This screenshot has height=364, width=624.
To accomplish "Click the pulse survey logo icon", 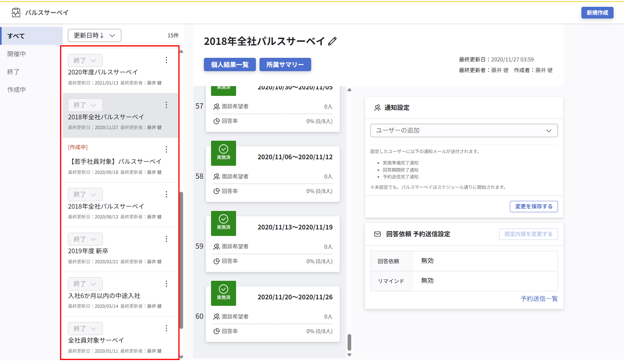I will pyautogui.click(x=16, y=12).
